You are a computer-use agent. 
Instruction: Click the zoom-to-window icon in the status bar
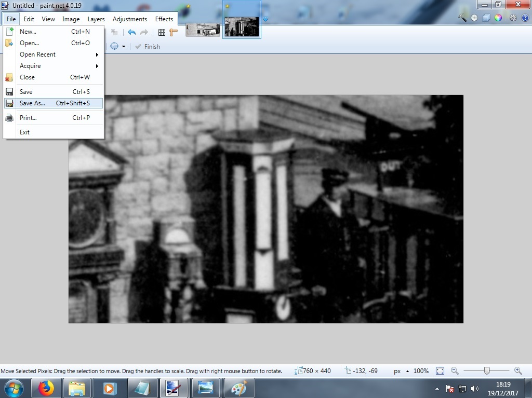[440, 370]
